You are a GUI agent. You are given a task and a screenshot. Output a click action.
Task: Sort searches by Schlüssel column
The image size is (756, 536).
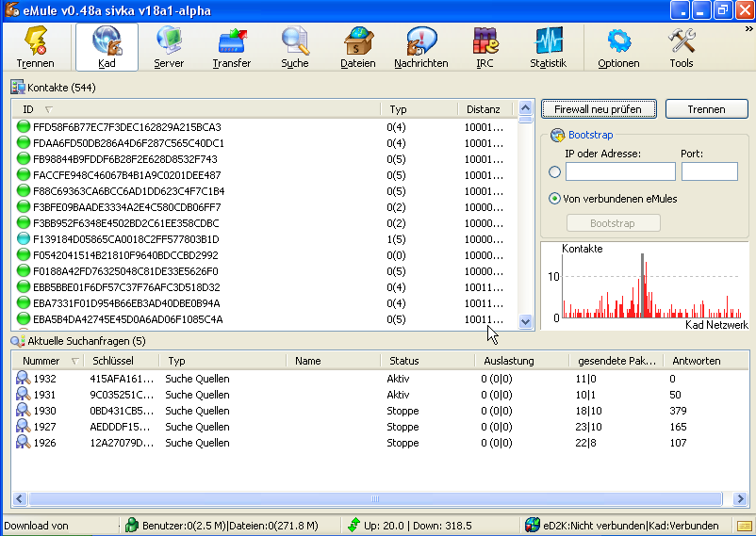122,361
